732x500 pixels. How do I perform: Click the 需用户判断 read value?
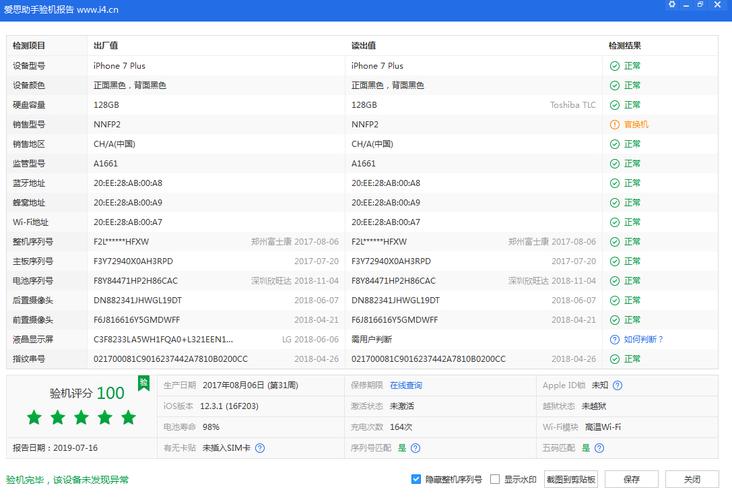click(372, 339)
